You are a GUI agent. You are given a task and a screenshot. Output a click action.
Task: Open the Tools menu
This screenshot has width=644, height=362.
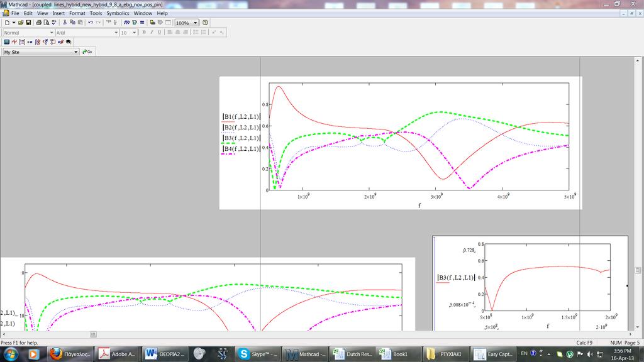(x=96, y=13)
